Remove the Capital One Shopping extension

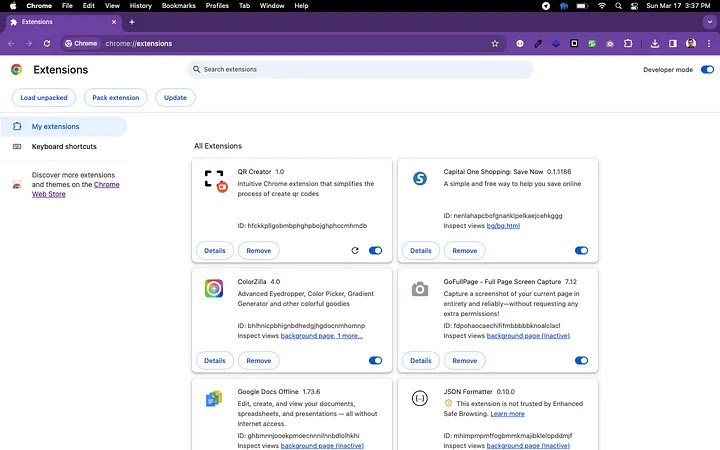point(465,251)
